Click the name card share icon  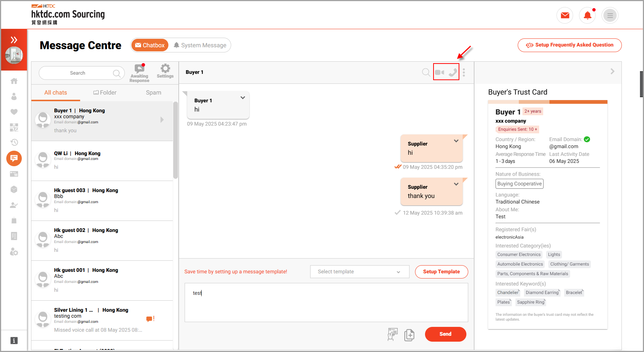(393, 334)
